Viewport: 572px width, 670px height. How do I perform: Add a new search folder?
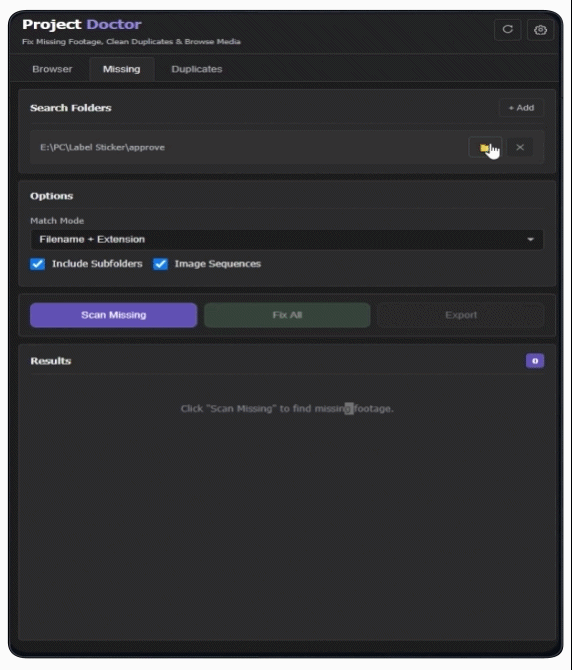pyautogui.click(x=521, y=108)
